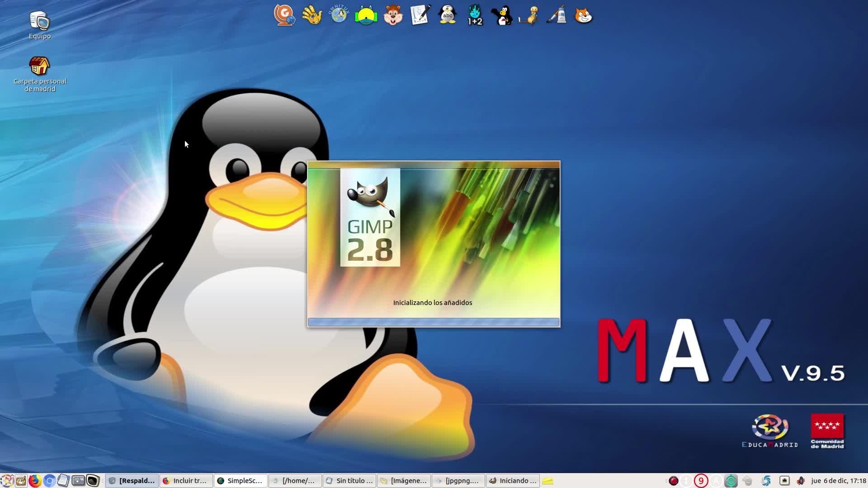
Task: Click the GIMP 2.8 splash logo
Action: pyautogui.click(x=370, y=217)
